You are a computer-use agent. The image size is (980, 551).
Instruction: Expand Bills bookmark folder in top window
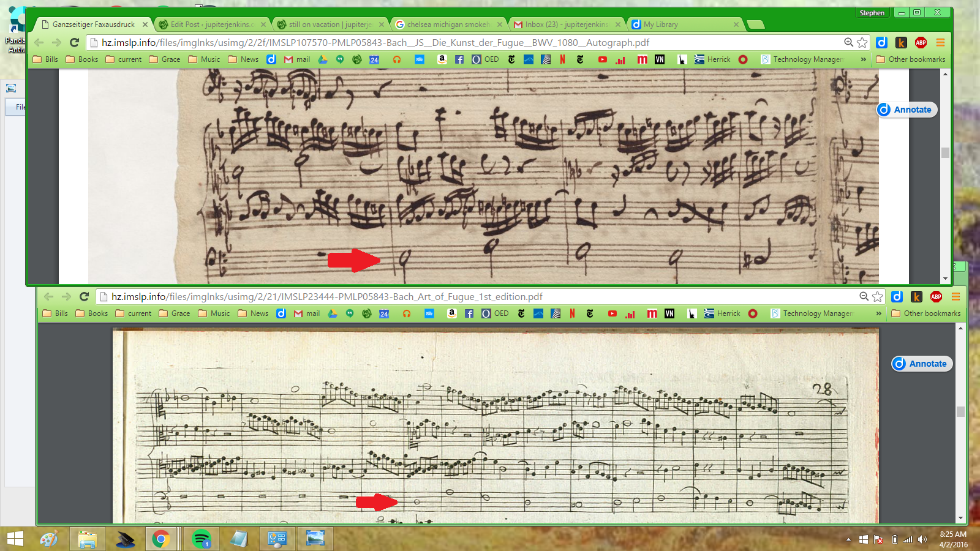[45, 59]
